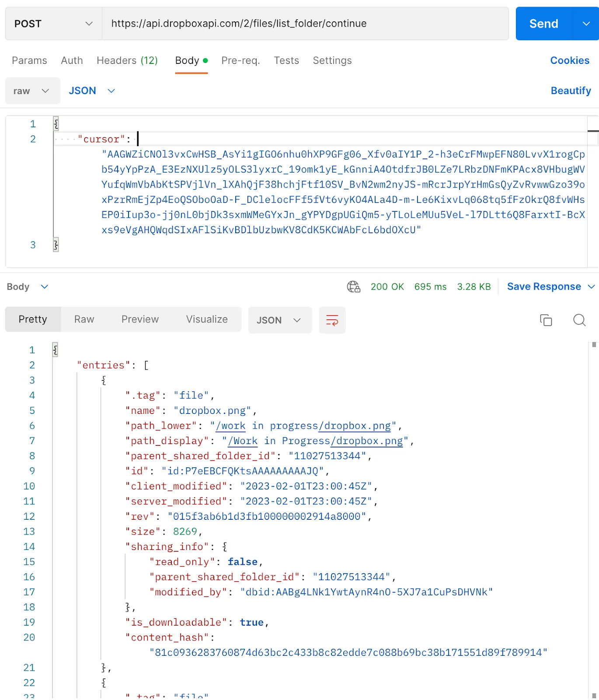Open the Cookies link
This screenshot has width=599, height=700.
pos(570,60)
